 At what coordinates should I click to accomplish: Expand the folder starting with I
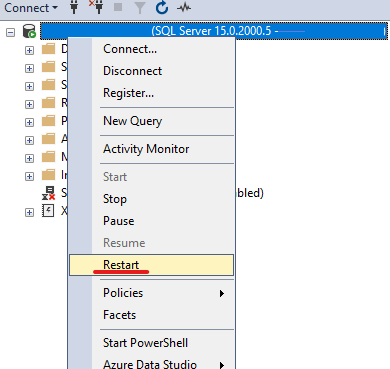pyautogui.click(x=29, y=176)
